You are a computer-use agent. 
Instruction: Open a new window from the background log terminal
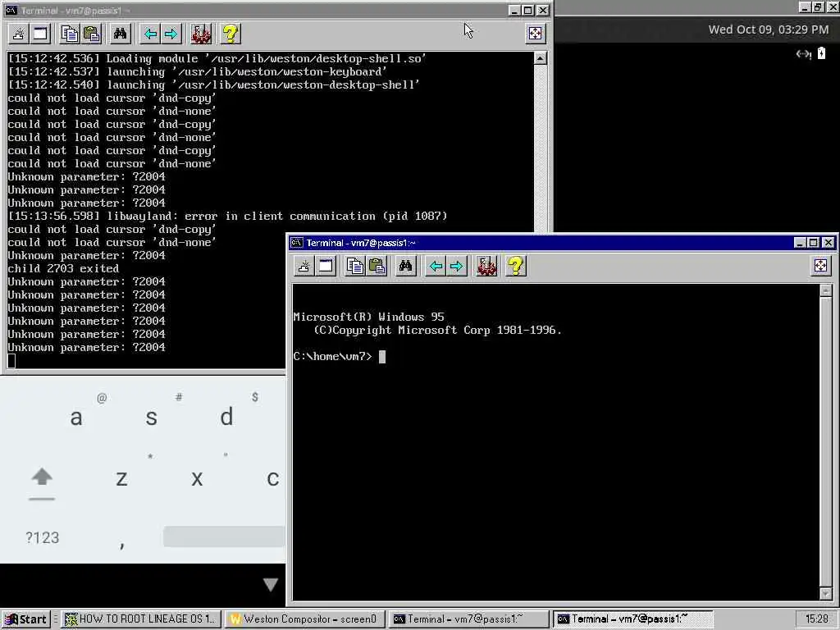[x=41, y=34]
